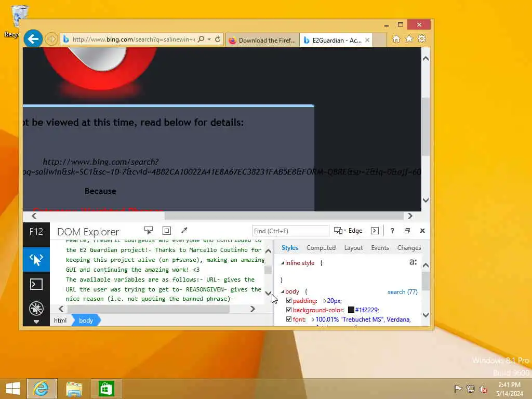Click the search magnifier in address bar

point(201,39)
